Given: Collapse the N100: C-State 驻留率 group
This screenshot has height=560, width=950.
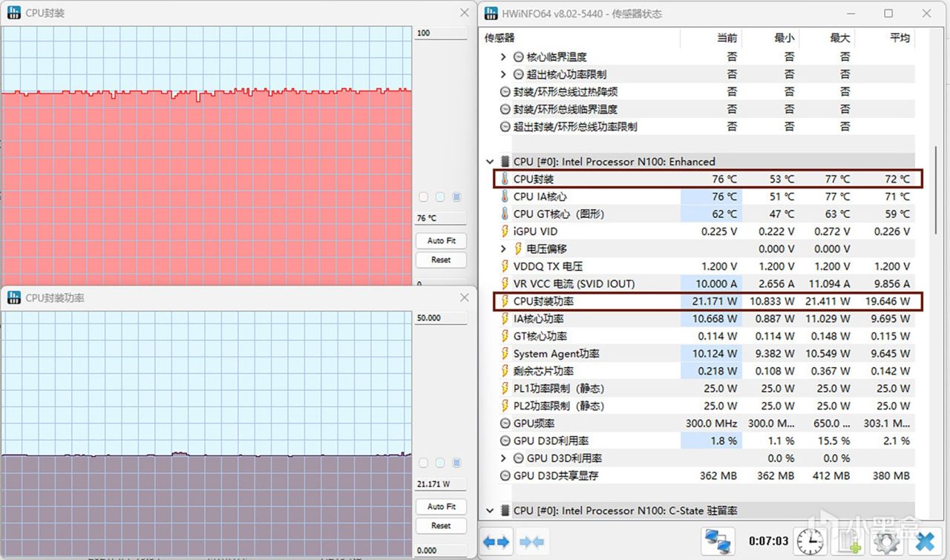Looking at the screenshot, I should pos(490,510).
